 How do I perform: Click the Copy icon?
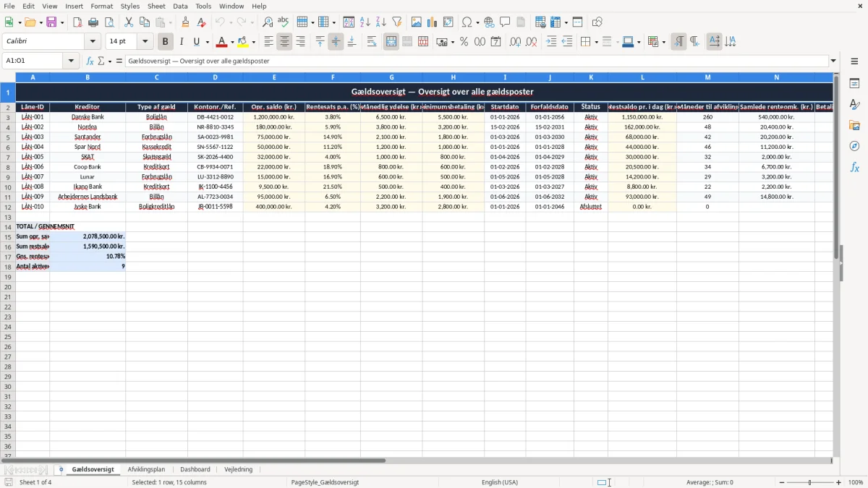pos(145,22)
